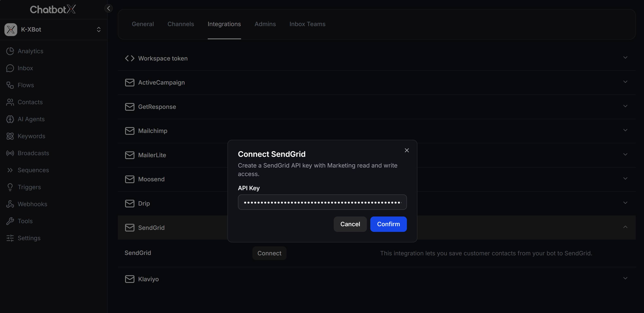Select the Integrations tab
Screen dimensions: 644x313
click(x=224, y=24)
